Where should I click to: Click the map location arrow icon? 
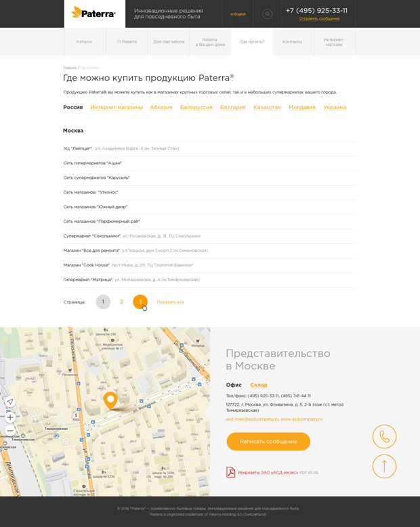tap(10, 402)
